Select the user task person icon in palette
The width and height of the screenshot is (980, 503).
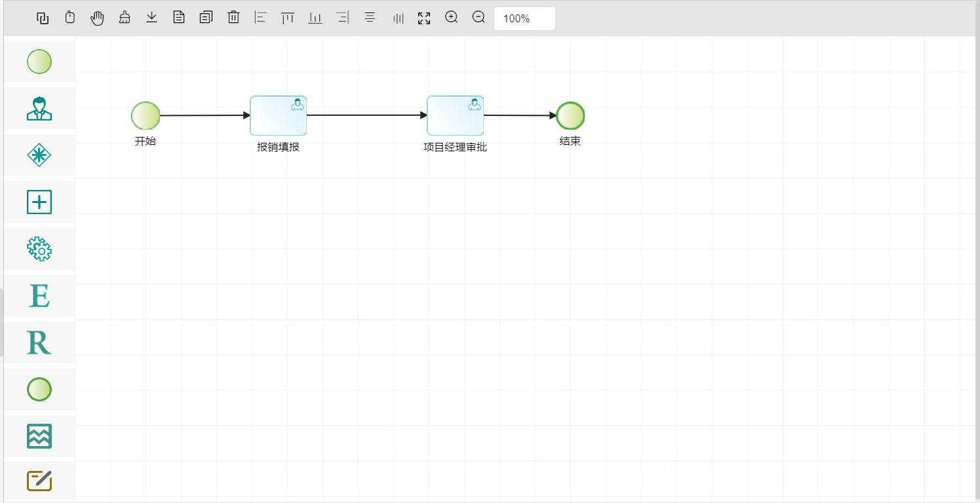pyautogui.click(x=39, y=109)
